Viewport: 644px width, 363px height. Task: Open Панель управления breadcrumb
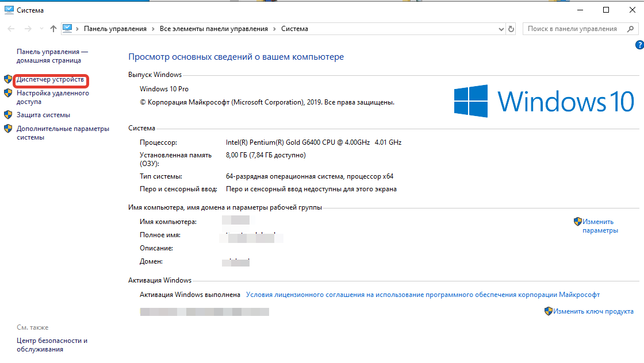115,29
